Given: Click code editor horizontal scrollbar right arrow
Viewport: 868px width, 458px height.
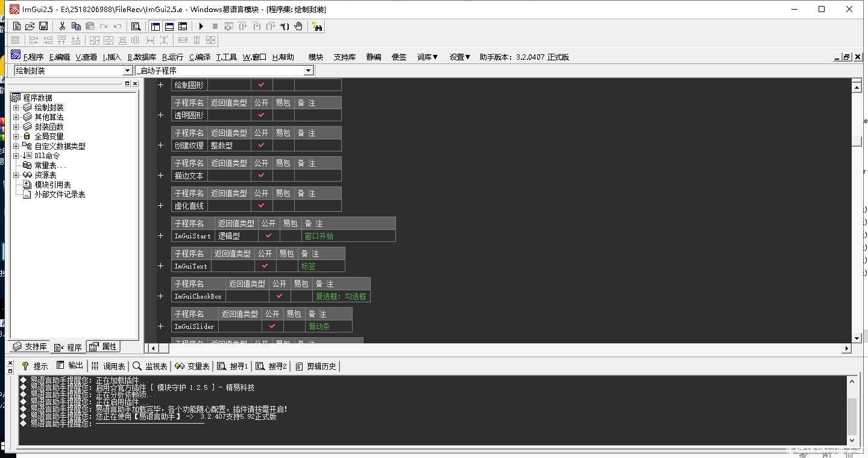Looking at the screenshot, I should [x=846, y=348].
